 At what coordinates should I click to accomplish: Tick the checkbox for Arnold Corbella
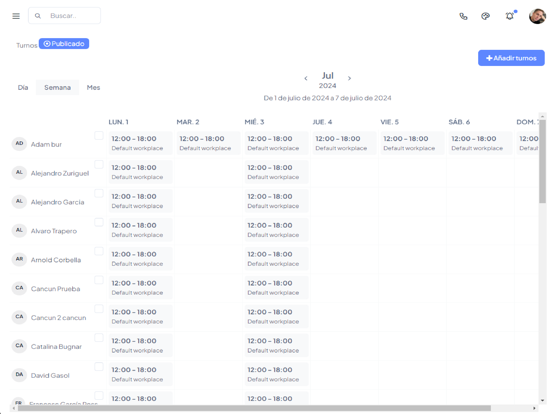pos(99,251)
